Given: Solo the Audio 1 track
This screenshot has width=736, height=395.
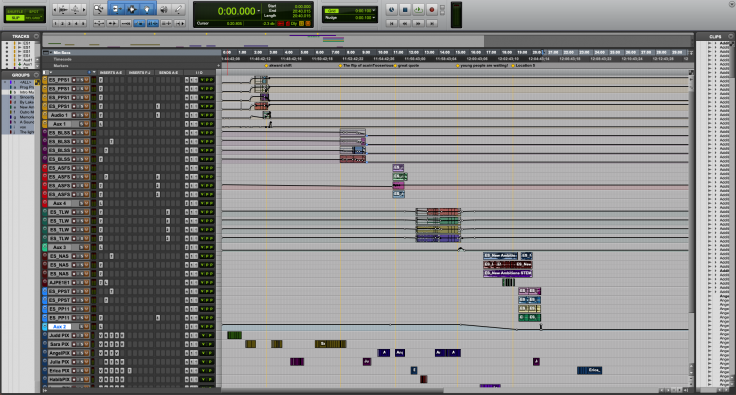Looking at the screenshot, I should [x=82, y=115].
